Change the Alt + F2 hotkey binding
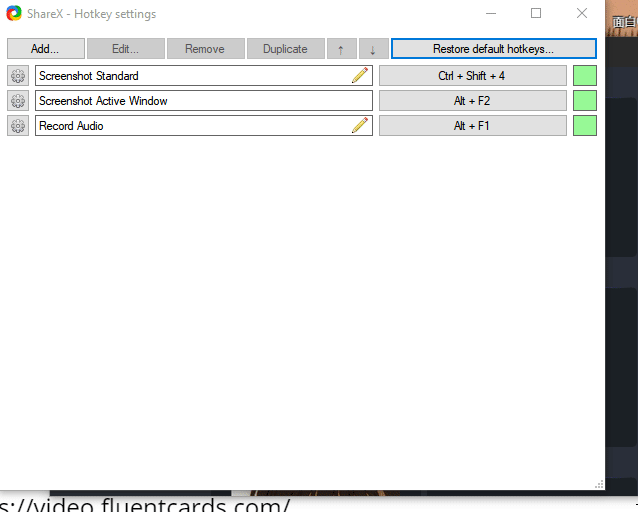 (x=472, y=101)
